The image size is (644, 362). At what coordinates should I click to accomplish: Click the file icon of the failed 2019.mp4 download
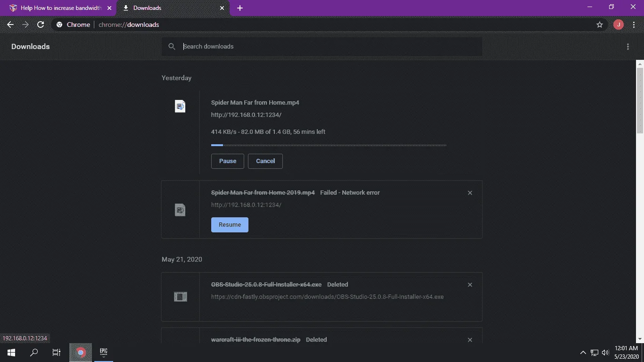(x=180, y=210)
